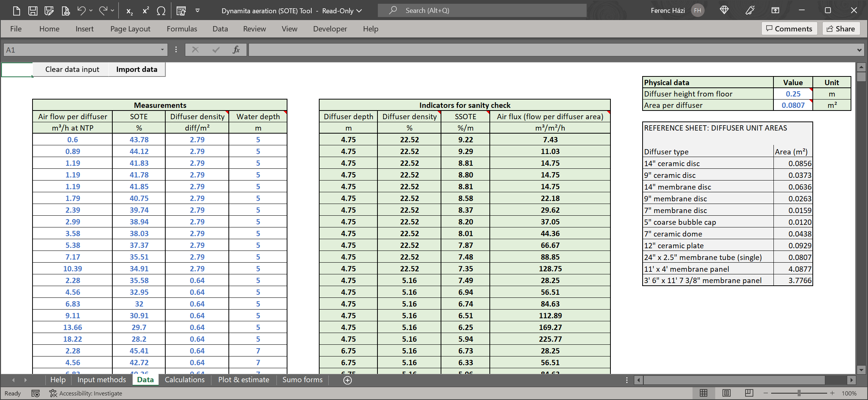The image size is (868, 400).
Task: Click the Superscript x² icon
Action: (146, 11)
